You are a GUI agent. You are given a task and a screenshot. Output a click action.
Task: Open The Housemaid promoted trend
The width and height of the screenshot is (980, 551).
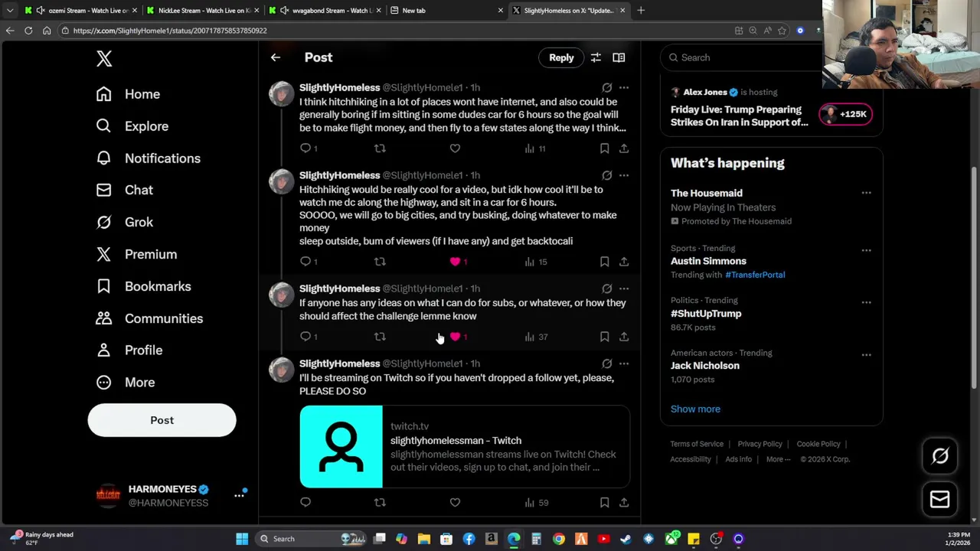coord(771,207)
